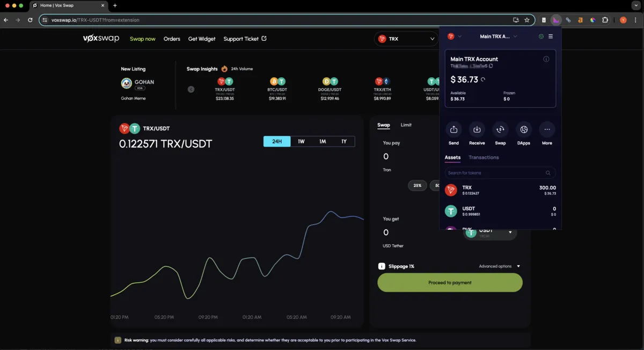
Task: Click the TRX 300.00 balance row
Action: [x=500, y=190]
